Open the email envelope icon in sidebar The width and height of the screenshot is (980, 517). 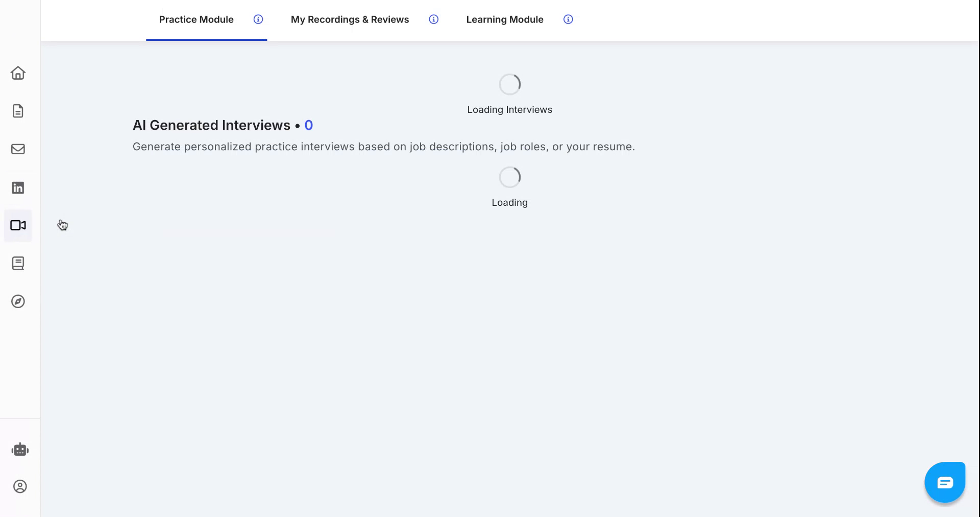tap(18, 149)
